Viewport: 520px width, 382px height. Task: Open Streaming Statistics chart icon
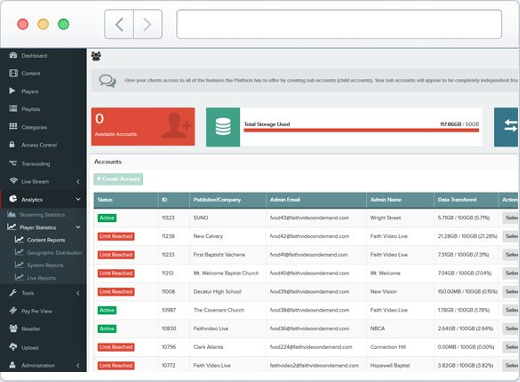11,214
